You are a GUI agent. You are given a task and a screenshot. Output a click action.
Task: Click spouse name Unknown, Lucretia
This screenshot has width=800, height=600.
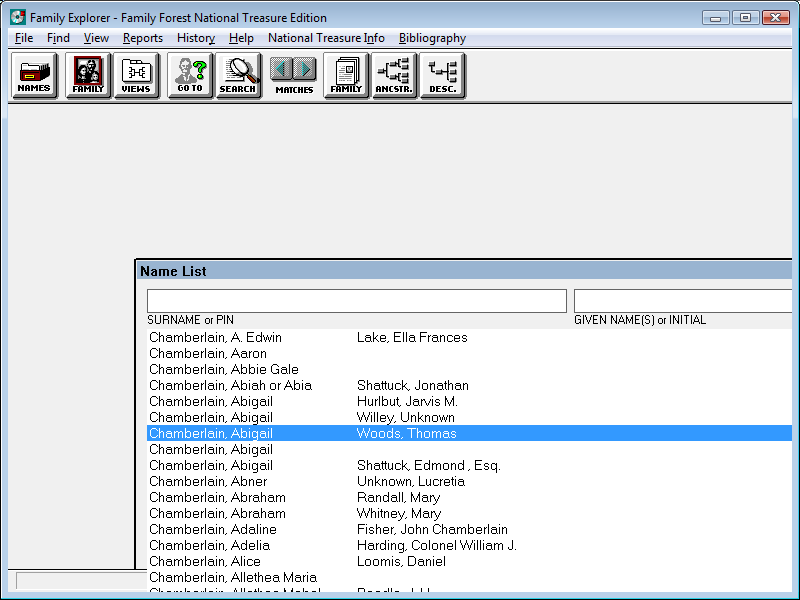[x=411, y=481]
